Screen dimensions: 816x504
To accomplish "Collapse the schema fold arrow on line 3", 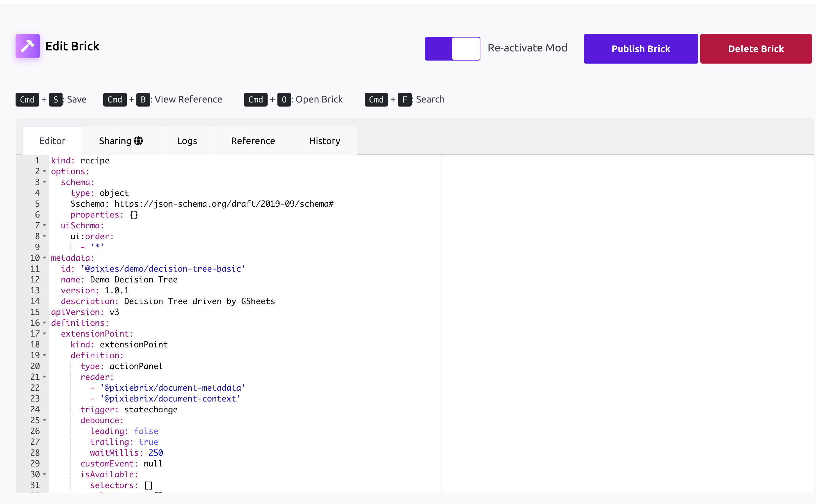I will point(44,182).
